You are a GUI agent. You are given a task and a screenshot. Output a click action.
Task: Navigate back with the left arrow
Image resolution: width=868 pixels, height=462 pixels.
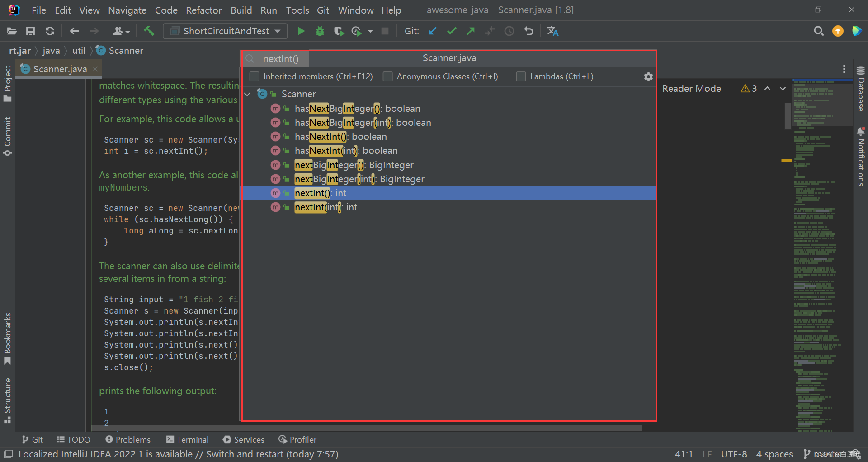tap(75, 31)
